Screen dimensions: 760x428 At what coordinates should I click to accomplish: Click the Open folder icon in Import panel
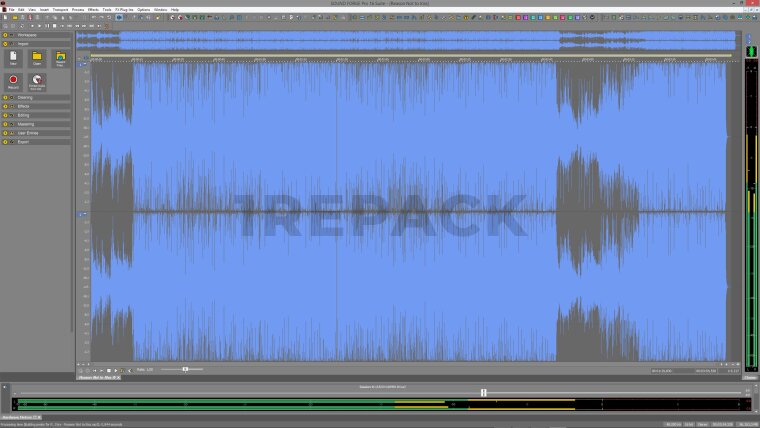tap(37, 58)
